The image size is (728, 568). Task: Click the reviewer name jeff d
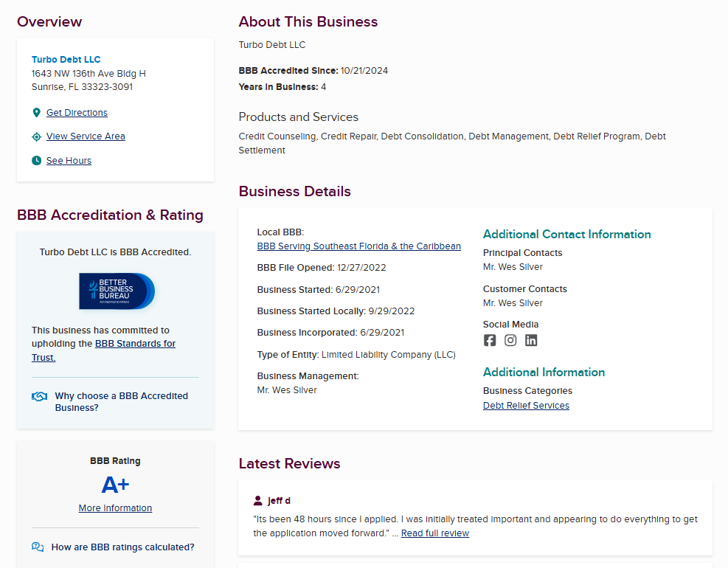point(279,501)
